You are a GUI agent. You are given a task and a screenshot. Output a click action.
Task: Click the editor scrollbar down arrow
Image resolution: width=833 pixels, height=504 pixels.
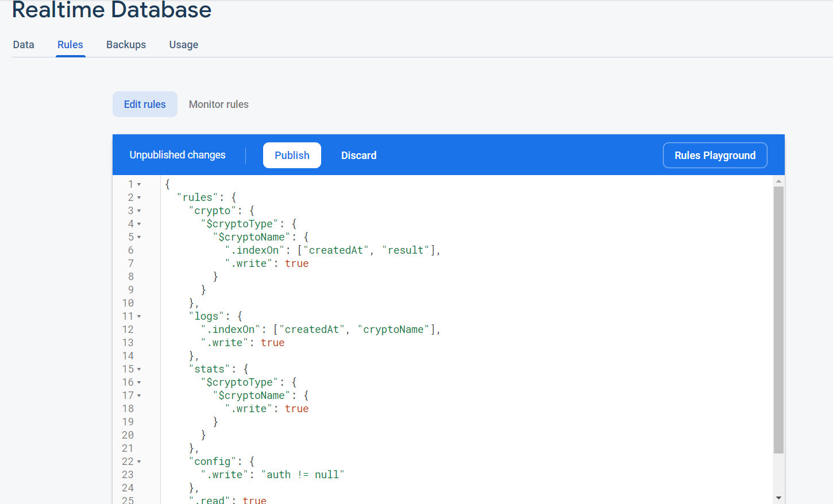pyautogui.click(x=778, y=498)
